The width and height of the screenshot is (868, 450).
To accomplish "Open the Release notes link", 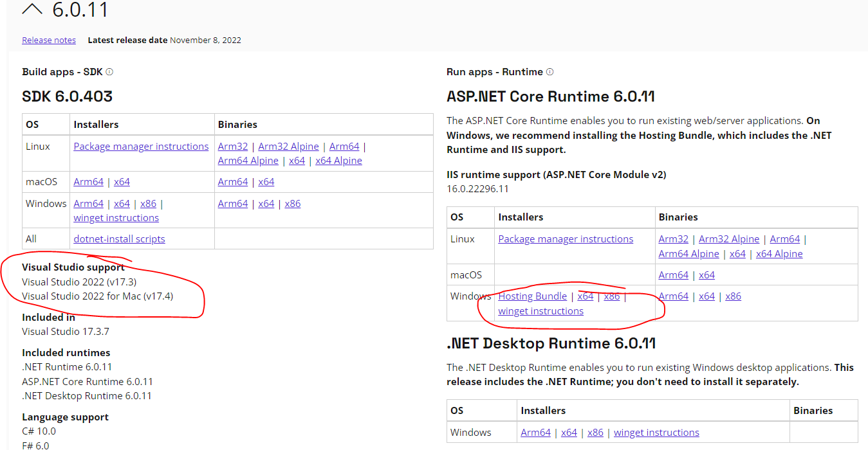I will 49,40.
